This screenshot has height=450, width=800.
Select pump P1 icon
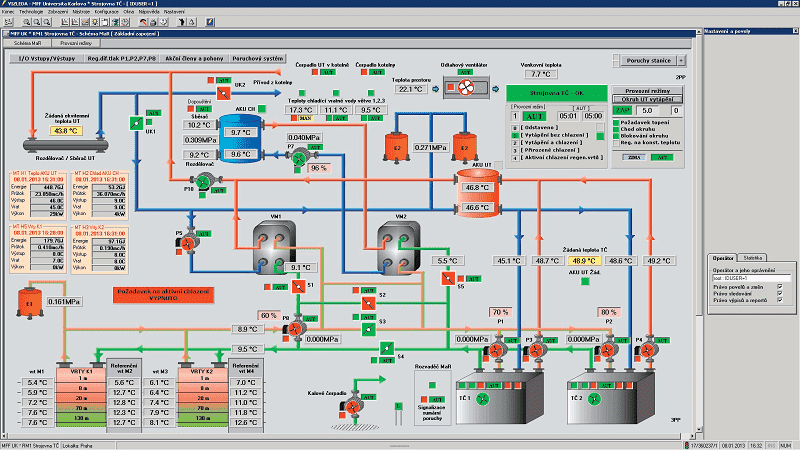pos(495,351)
